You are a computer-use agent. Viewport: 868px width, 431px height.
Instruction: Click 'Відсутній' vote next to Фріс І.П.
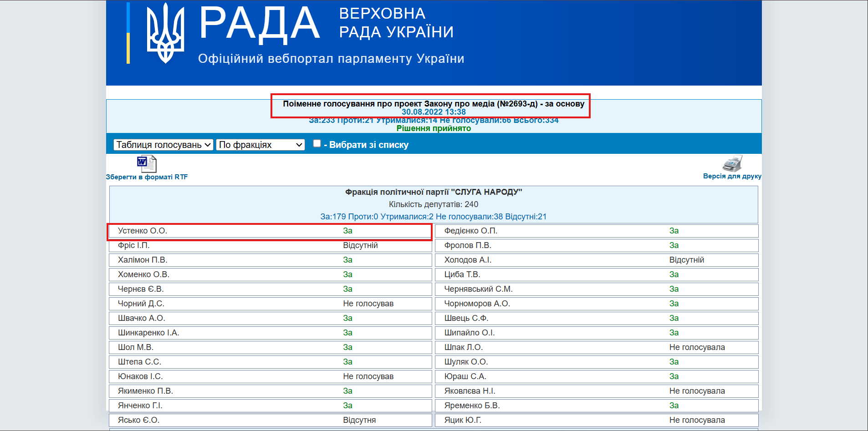tap(360, 245)
